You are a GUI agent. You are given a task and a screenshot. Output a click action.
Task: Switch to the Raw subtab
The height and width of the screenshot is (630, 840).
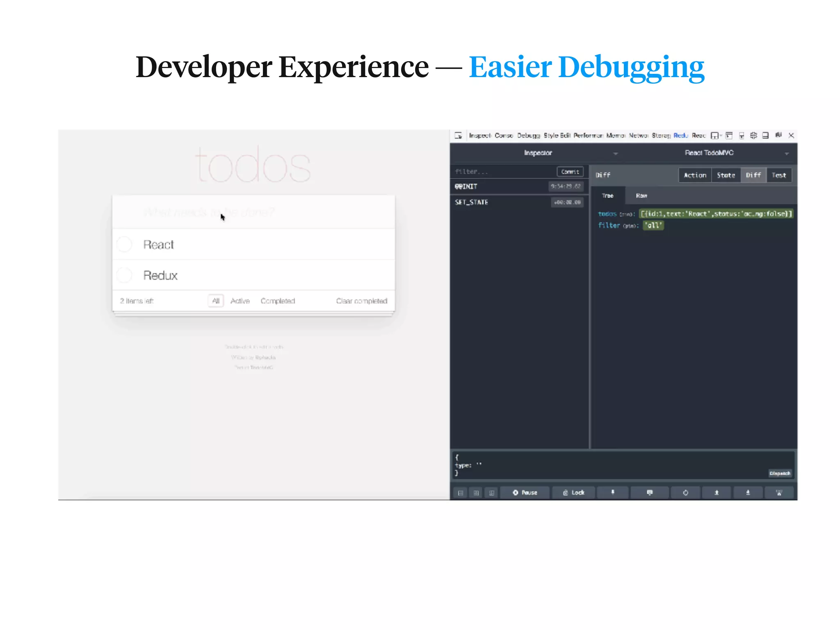click(641, 196)
